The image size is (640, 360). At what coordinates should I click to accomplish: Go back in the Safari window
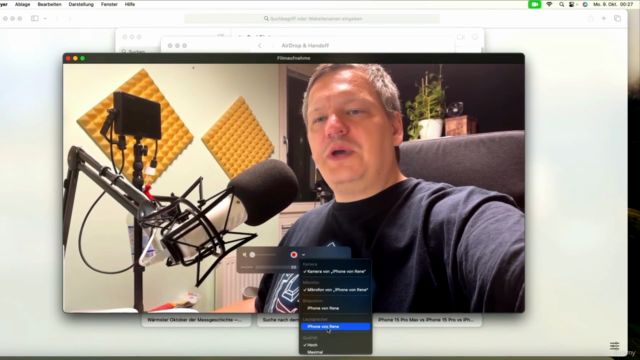(57, 18)
